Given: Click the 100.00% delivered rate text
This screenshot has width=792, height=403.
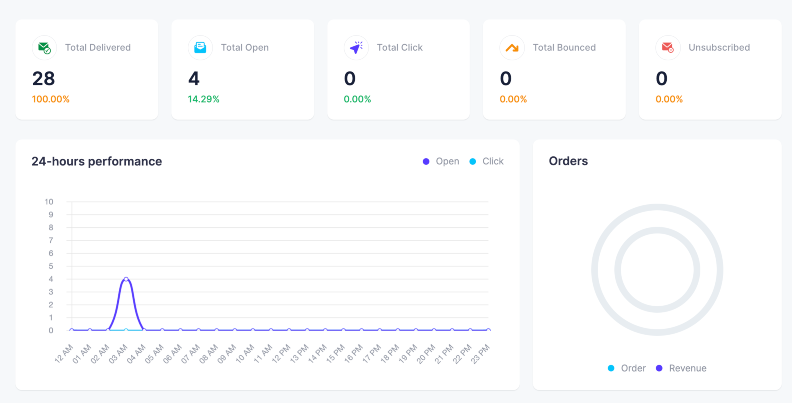Looking at the screenshot, I should point(51,99).
